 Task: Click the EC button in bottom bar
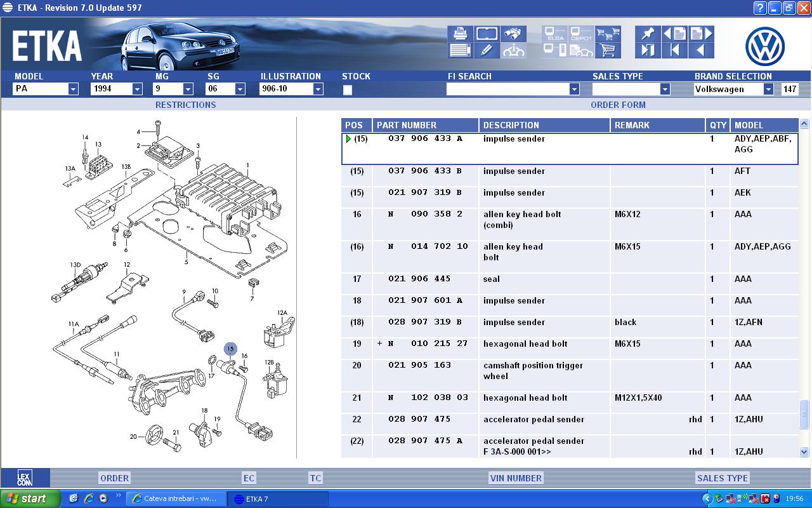pyautogui.click(x=249, y=478)
